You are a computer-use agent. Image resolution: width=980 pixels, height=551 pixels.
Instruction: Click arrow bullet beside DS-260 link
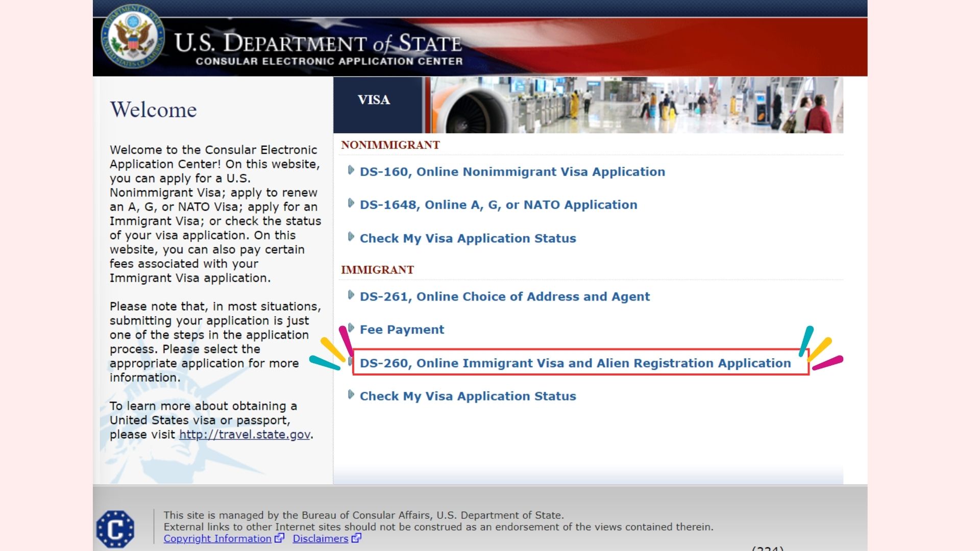(350, 362)
